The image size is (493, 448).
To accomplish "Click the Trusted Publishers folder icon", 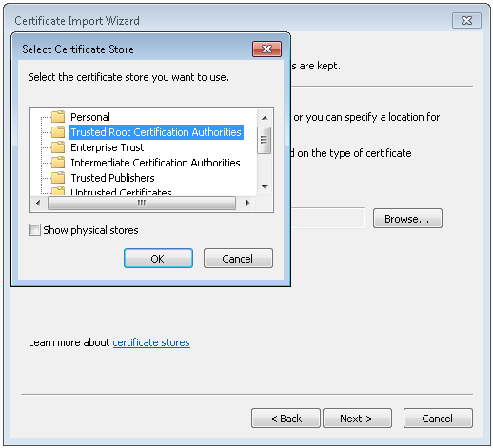I will (58, 178).
